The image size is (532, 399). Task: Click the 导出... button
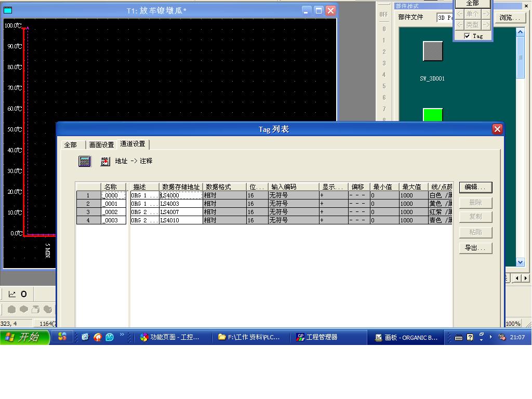[x=475, y=248]
